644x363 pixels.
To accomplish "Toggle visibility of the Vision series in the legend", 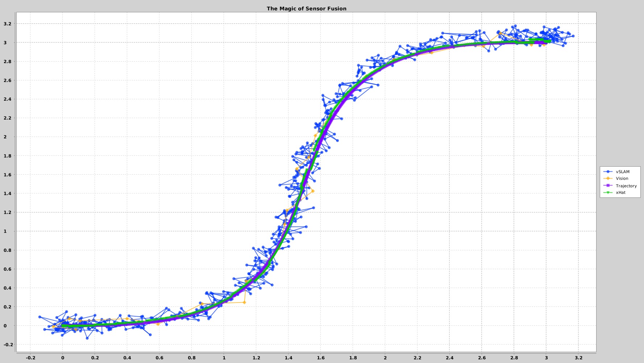I will 620,178.
